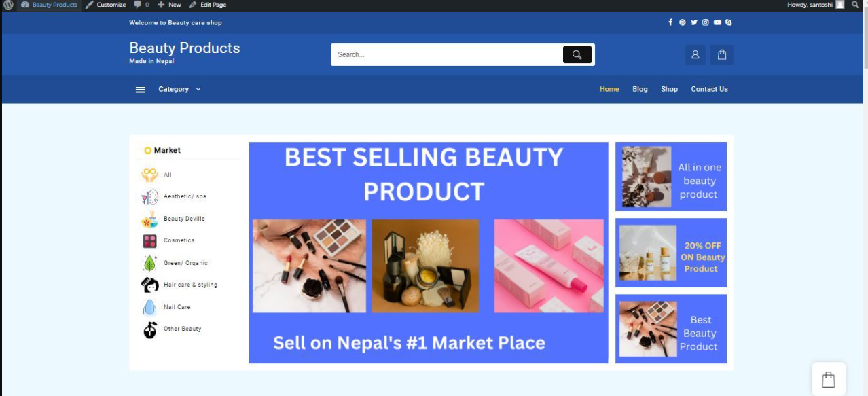Click the Search input field
Screen dimensions: 868x396
(447, 55)
